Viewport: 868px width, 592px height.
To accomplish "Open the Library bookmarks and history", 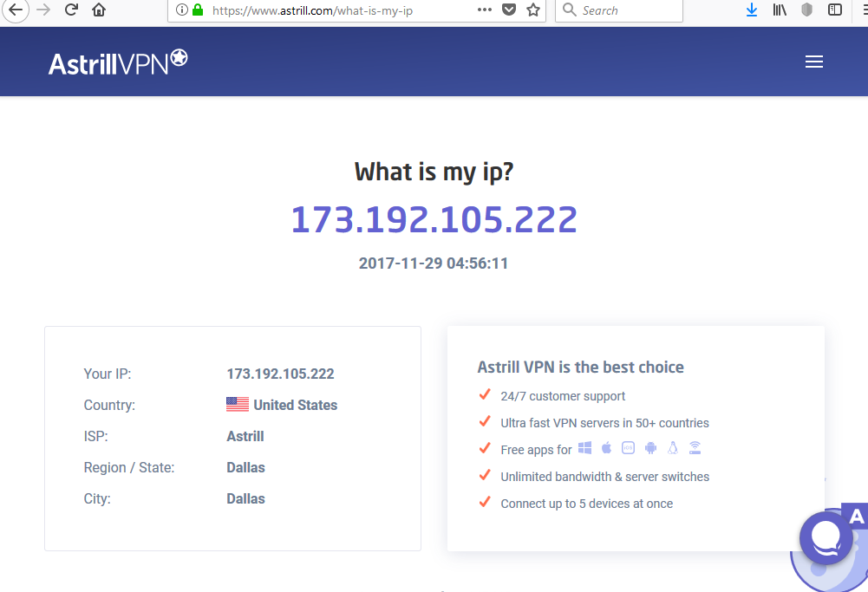I will (x=780, y=10).
